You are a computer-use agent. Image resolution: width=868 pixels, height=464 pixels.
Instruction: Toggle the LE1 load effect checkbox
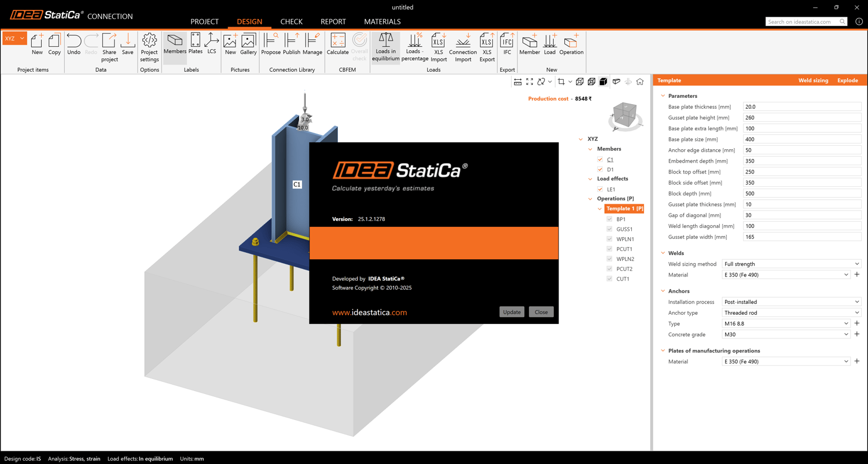[600, 189]
